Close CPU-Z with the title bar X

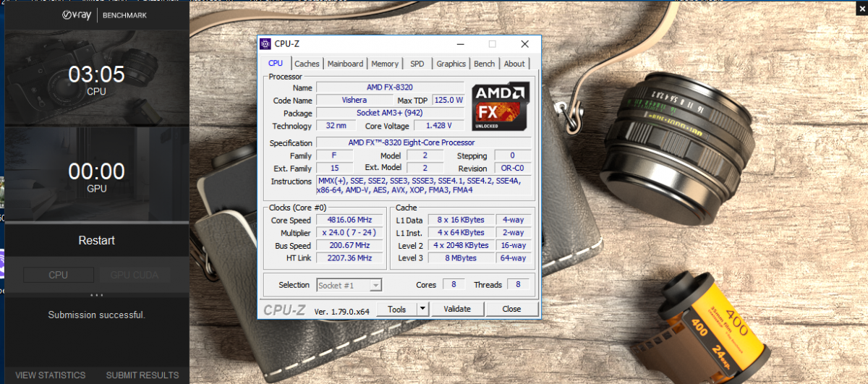click(x=525, y=44)
